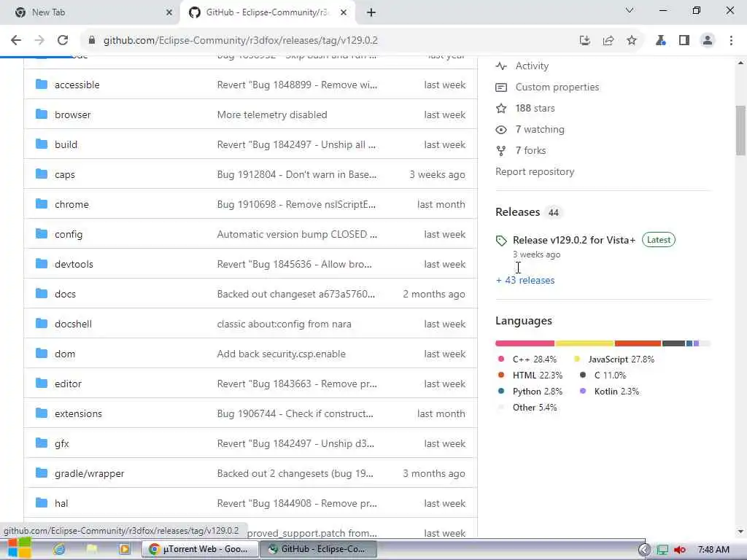Click the address bar URL
The width and height of the screenshot is (747, 560).
click(x=241, y=41)
